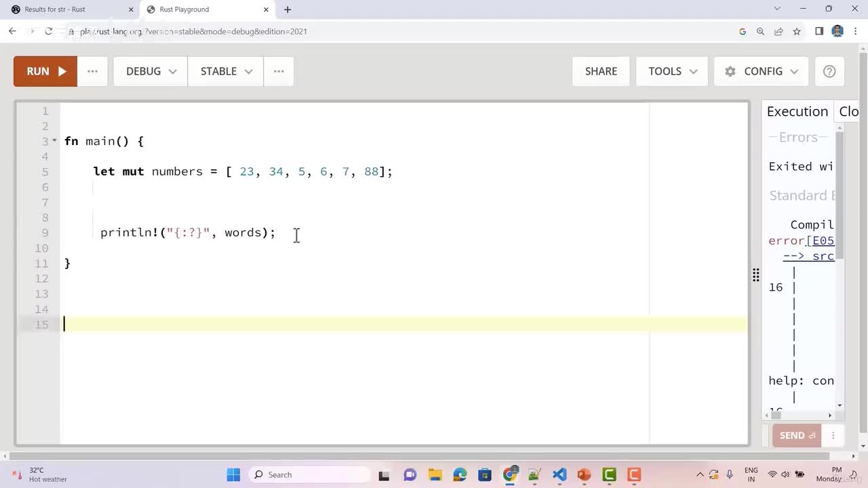Open PowerPoint from the taskbar
Screen dimensions: 868x488
point(584,474)
